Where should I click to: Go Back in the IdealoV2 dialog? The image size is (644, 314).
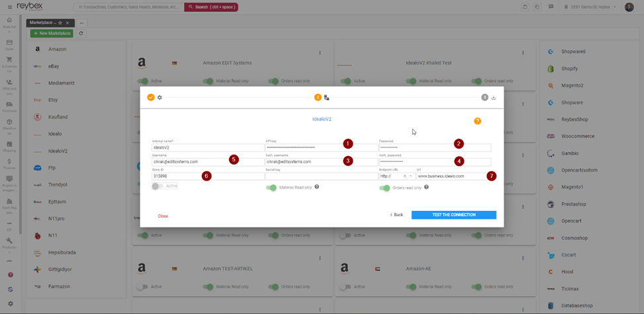396,215
